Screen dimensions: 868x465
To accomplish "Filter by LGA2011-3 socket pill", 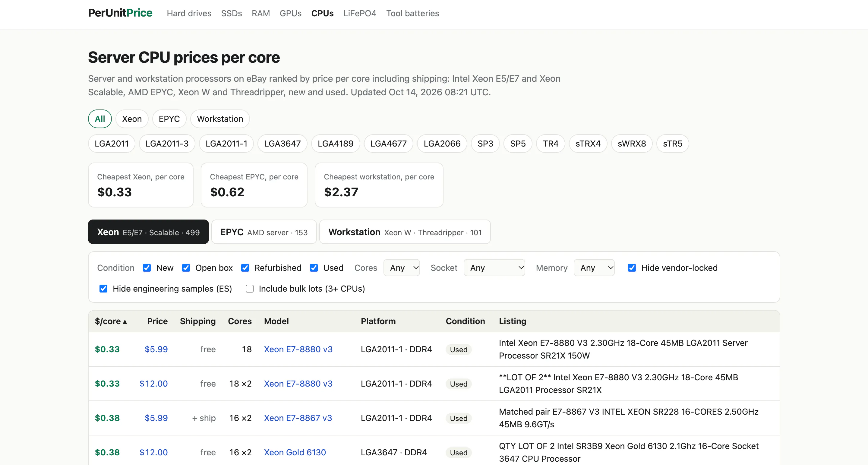I will pyautogui.click(x=167, y=144).
